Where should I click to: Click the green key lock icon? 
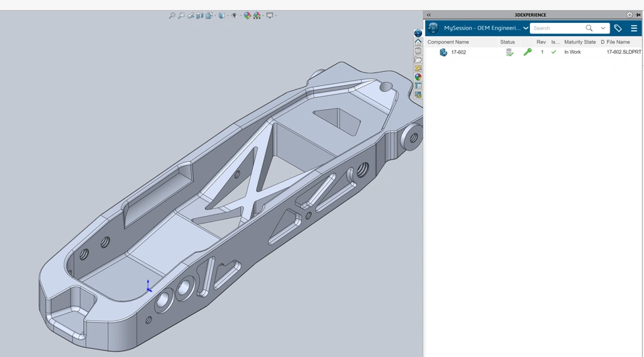coord(527,52)
